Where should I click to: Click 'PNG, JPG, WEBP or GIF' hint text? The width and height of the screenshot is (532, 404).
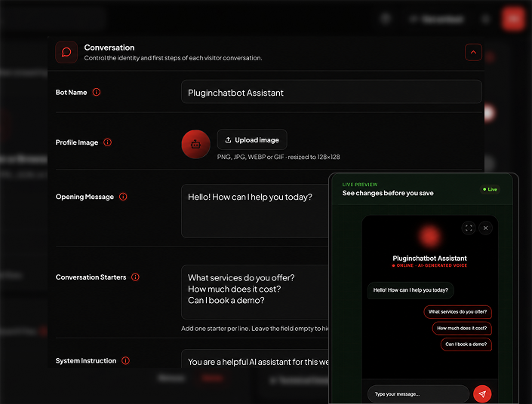click(x=278, y=157)
